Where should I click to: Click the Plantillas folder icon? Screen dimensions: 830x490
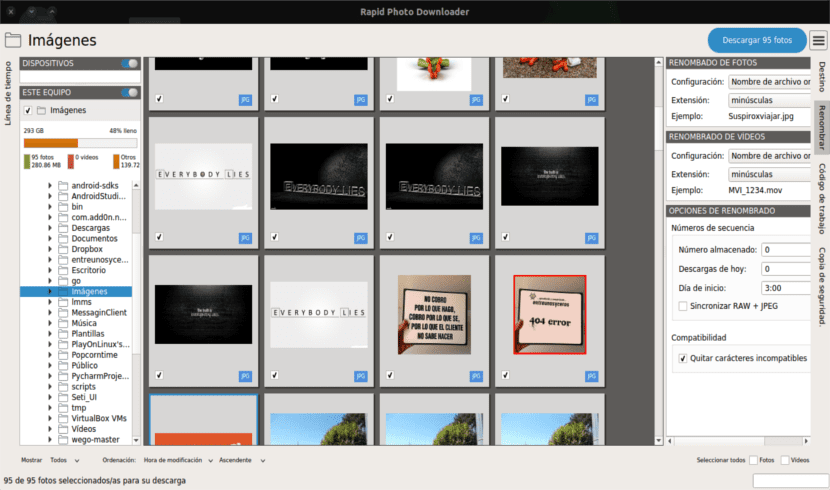(x=63, y=334)
